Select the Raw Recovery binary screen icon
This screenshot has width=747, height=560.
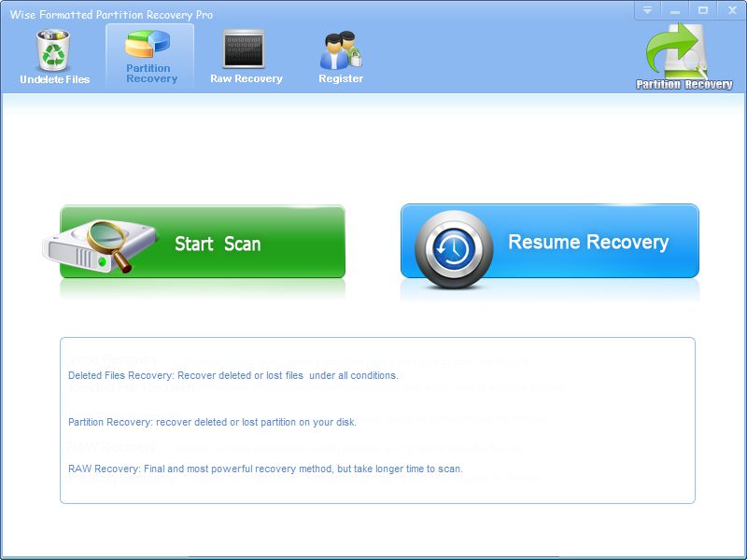point(245,49)
